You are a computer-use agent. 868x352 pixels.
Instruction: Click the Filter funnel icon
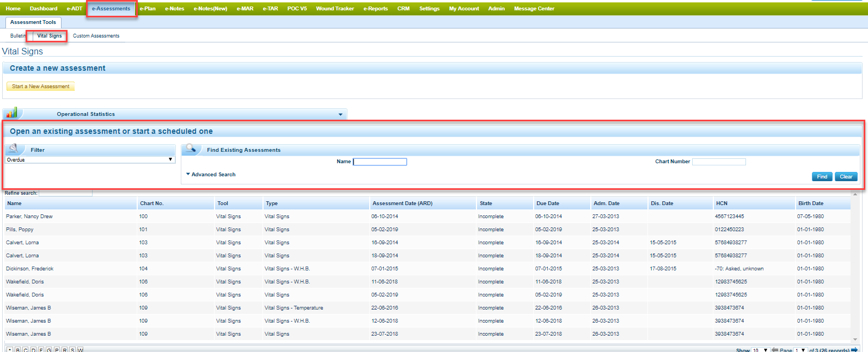click(15, 149)
